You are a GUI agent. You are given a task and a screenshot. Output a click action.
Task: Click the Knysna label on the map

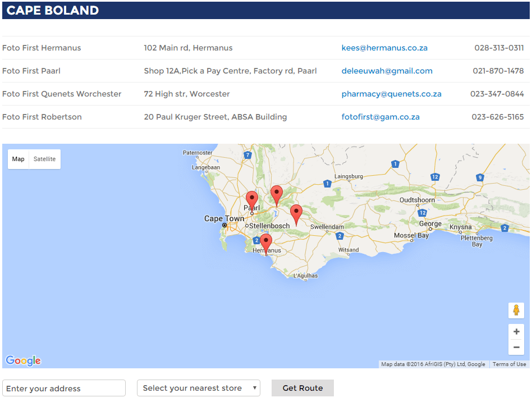click(460, 227)
